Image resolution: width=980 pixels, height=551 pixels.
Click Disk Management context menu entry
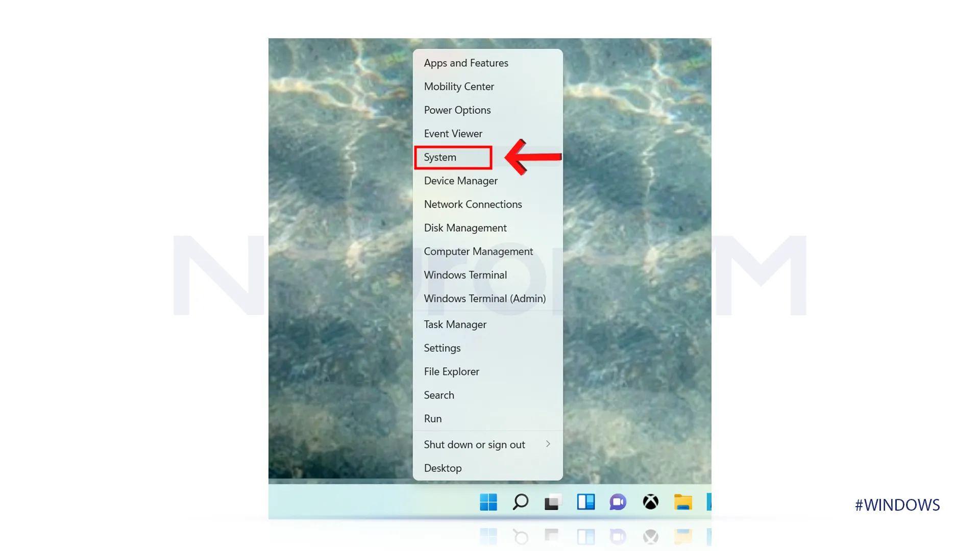tap(465, 228)
